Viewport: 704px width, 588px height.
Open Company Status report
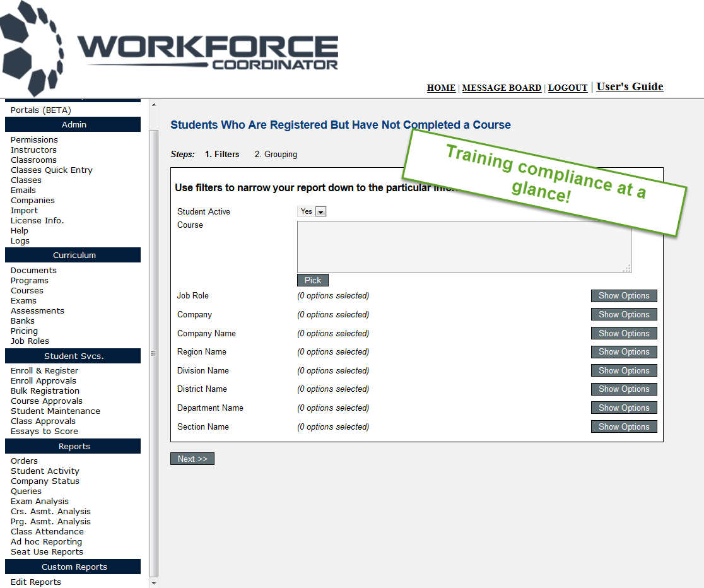(45, 481)
